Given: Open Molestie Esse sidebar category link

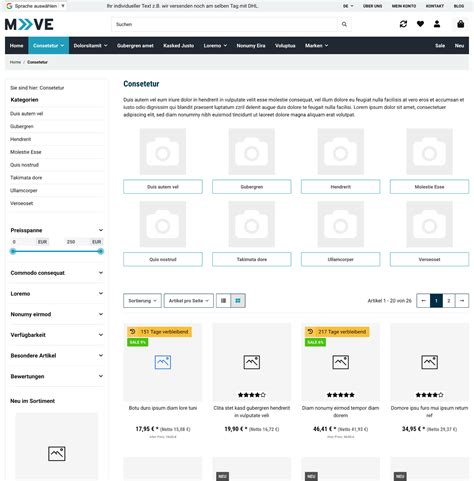Looking at the screenshot, I should 26,152.
